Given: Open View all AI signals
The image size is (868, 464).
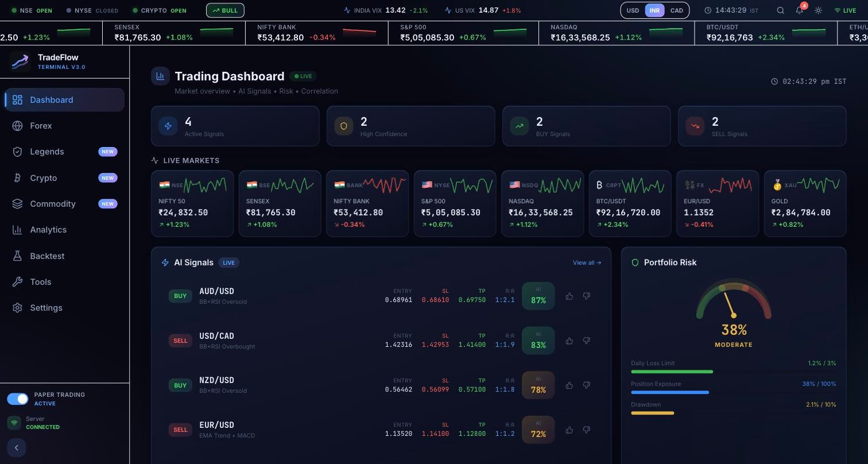Looking at the screenshot, I should (x=587, y=263).
